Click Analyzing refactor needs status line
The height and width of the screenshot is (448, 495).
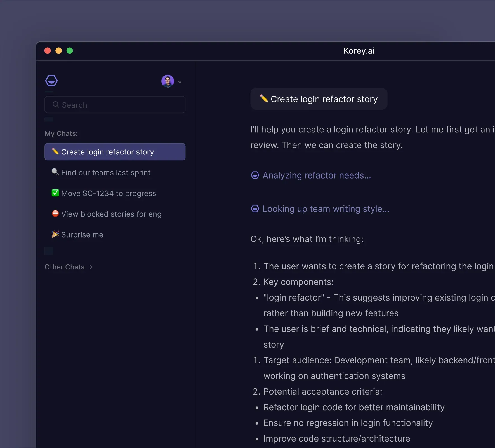pos(311,175)
